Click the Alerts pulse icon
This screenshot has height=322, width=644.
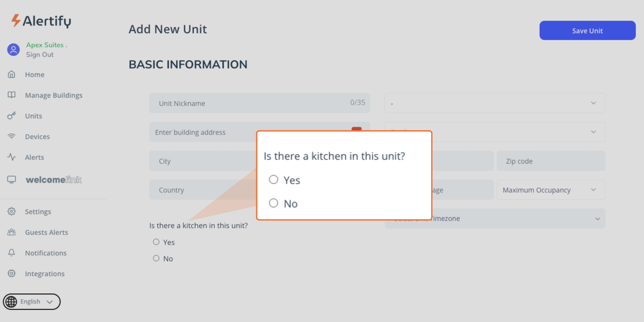click(11, 157)
